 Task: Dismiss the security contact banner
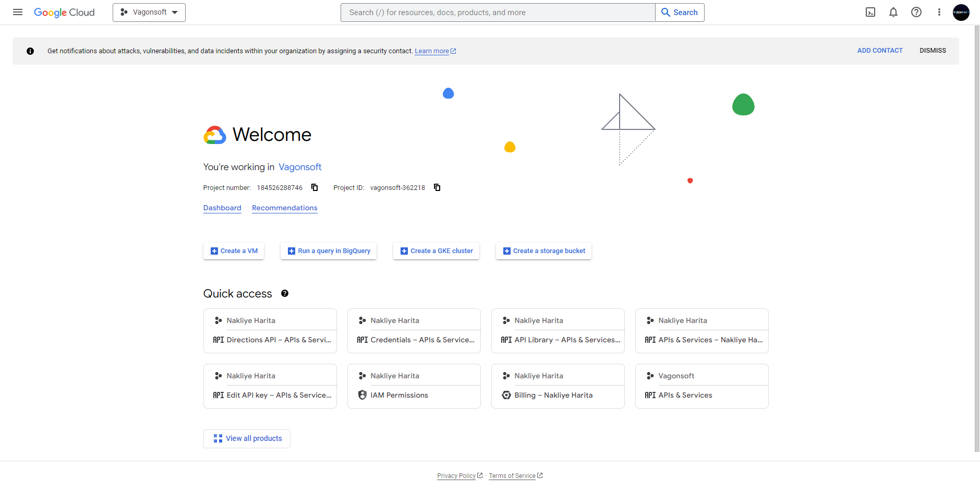coord(933,51)
